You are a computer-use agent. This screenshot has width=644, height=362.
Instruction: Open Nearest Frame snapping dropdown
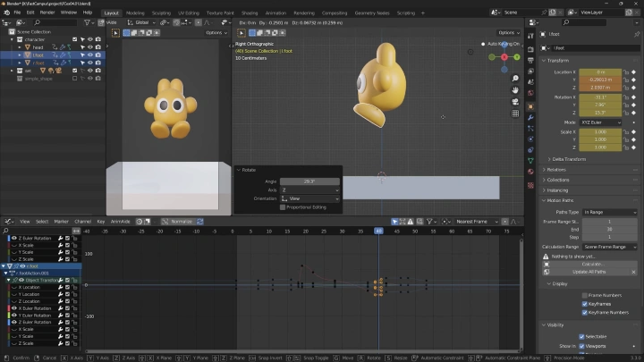coord(477,222)
